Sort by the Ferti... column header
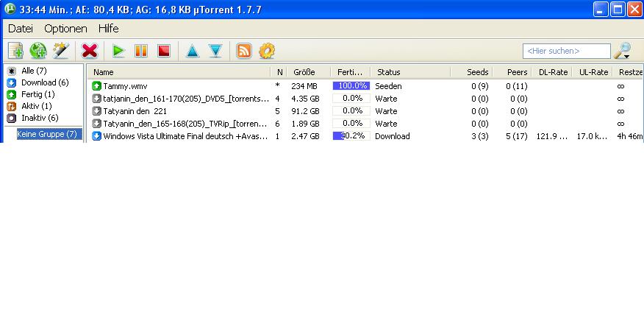Image resolution: width=644 pixels, height=318 pixels. (x=351, y=72)
